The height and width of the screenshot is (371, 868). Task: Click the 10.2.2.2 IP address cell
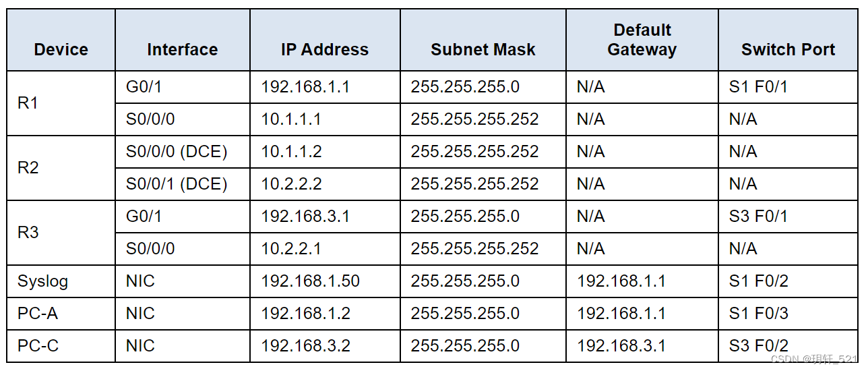coord(325,184)
